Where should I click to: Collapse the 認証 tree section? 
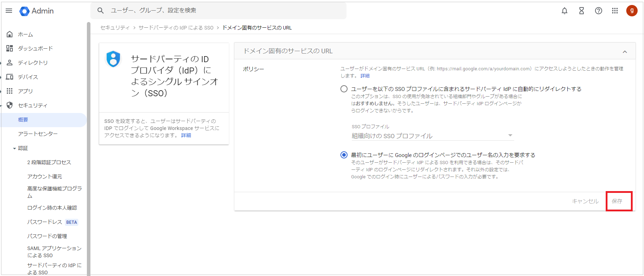(15, 148)
